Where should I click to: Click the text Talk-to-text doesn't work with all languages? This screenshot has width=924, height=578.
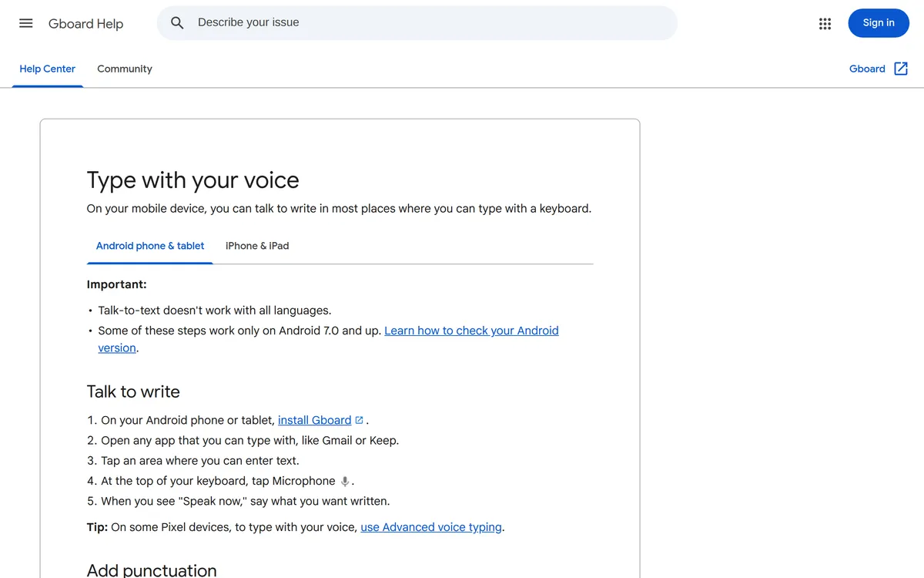point(215,311)
